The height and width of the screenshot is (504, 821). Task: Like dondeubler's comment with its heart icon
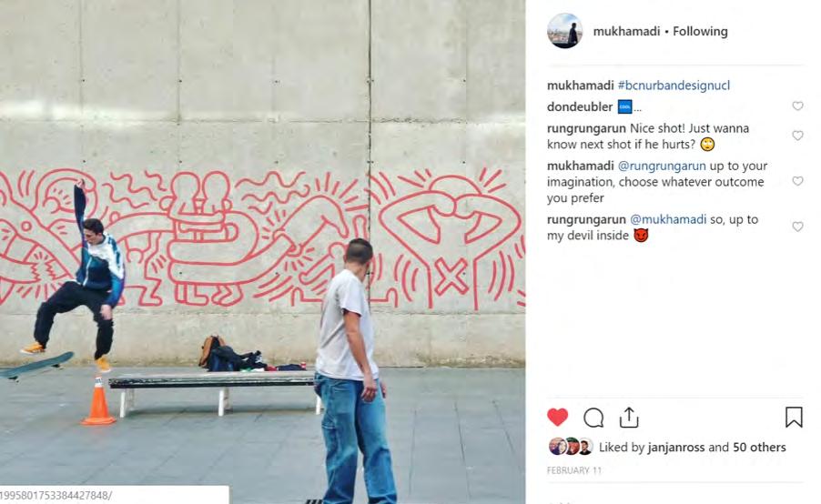click(797, 106)
